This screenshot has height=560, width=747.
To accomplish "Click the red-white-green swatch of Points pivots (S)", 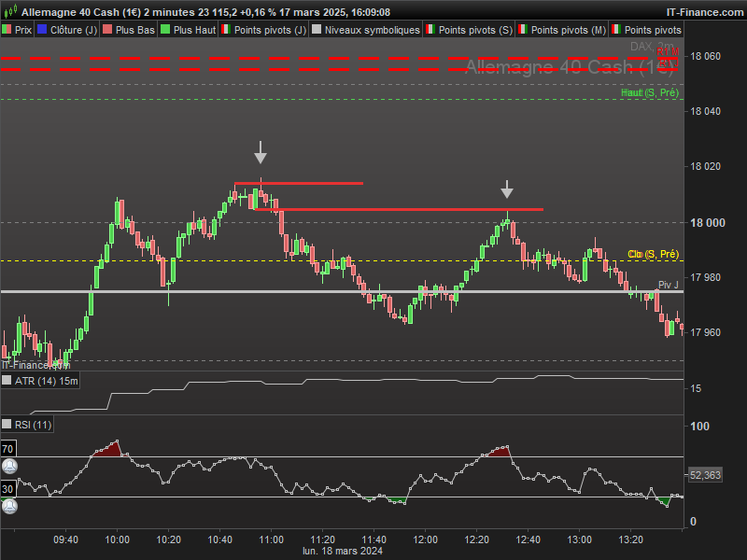I will pos(430,30).
